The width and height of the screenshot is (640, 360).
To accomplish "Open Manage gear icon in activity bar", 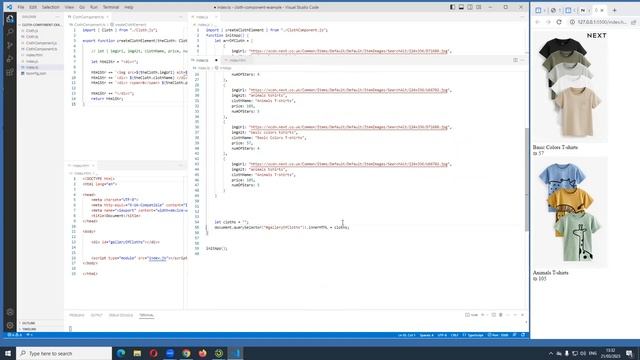I will 10,326.
